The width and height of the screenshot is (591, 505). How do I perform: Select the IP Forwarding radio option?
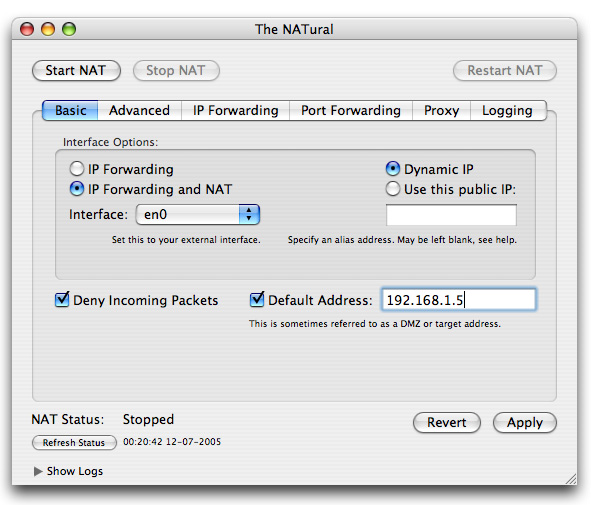tap(77, 169)
